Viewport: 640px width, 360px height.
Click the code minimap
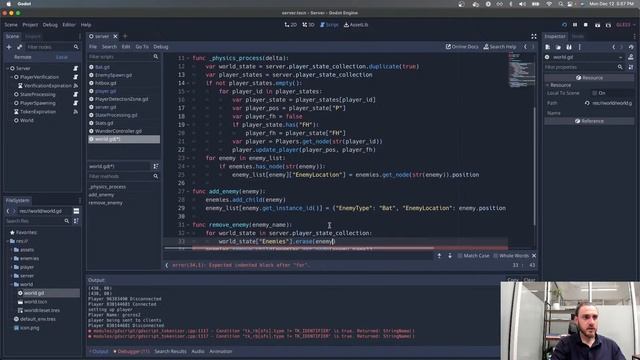[521, 70]
